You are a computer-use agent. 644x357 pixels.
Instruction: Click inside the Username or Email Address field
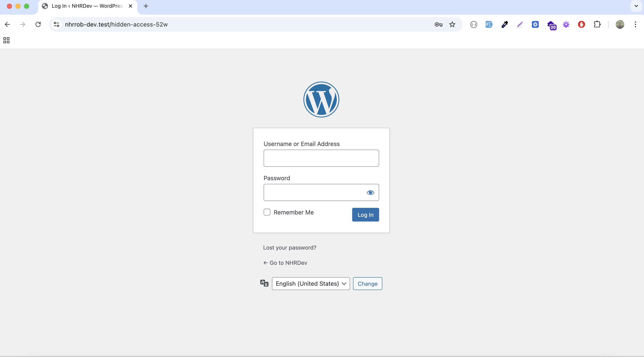click(x=321, y=158)
